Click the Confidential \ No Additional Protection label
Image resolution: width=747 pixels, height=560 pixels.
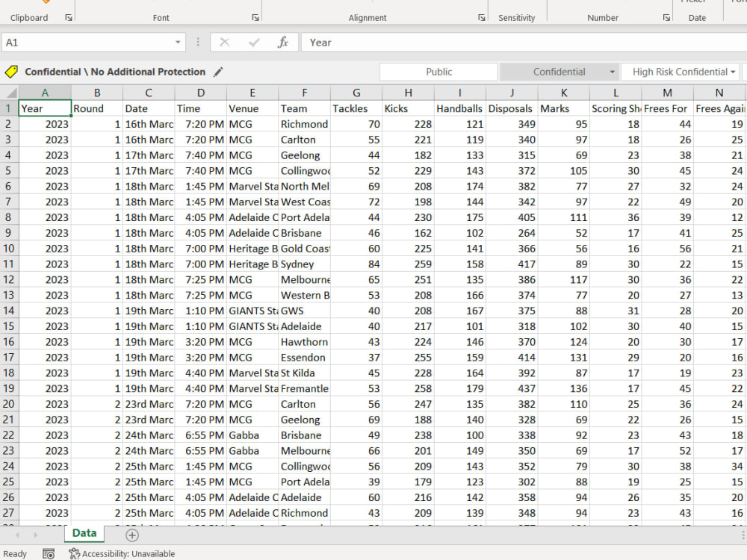[115, 72]
